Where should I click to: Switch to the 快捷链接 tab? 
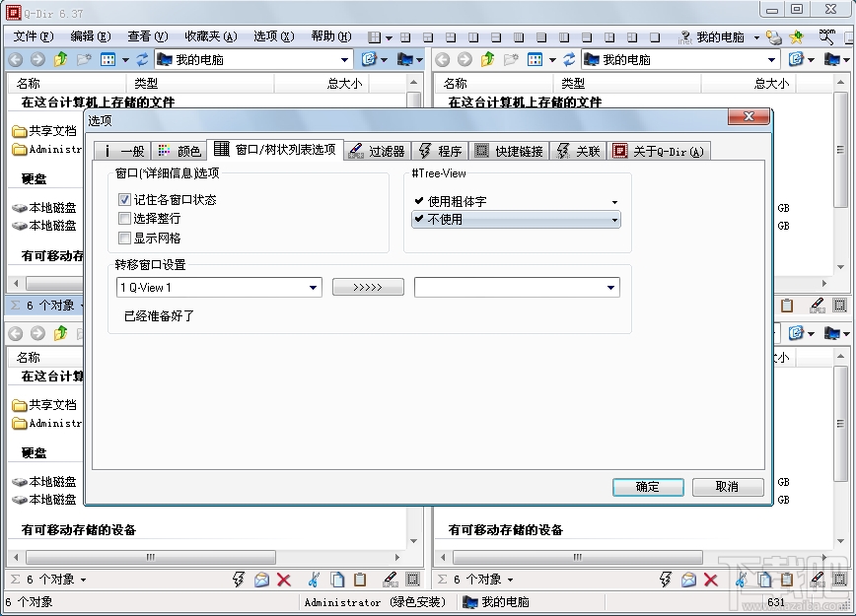pyautogui.click(x=509, y=151)
